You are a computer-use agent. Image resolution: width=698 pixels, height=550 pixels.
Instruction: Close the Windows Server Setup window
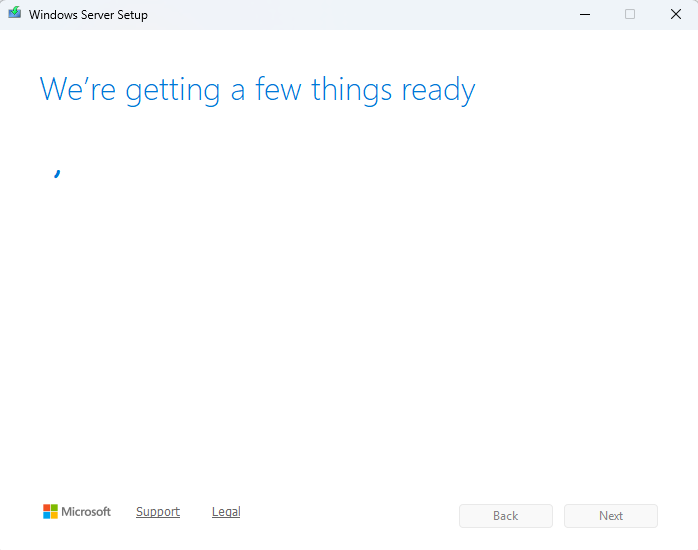[676, 14]
